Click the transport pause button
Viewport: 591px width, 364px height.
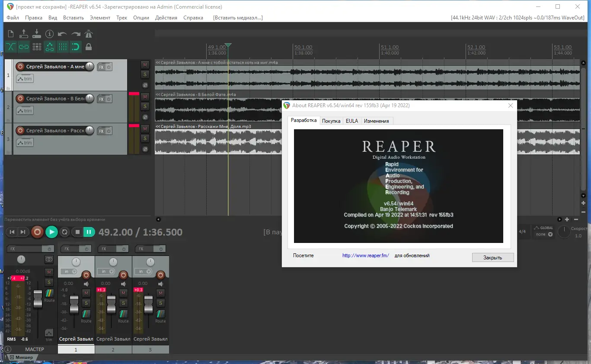[x=89, y=232]
